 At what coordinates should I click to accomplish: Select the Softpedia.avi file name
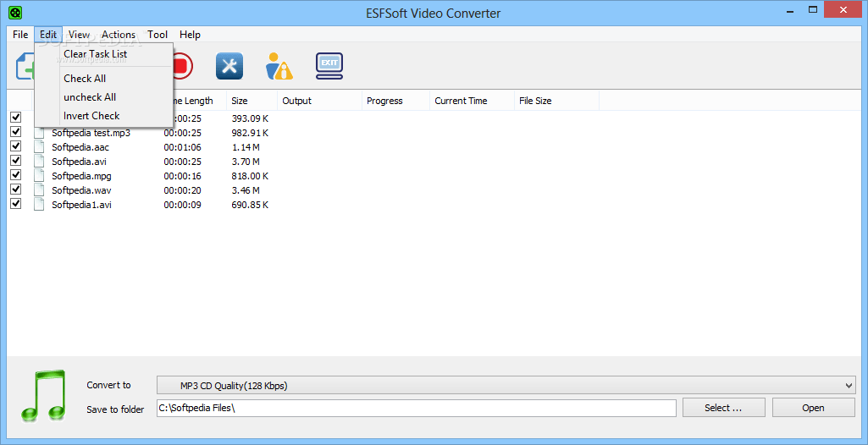click(x=79, y=162)
